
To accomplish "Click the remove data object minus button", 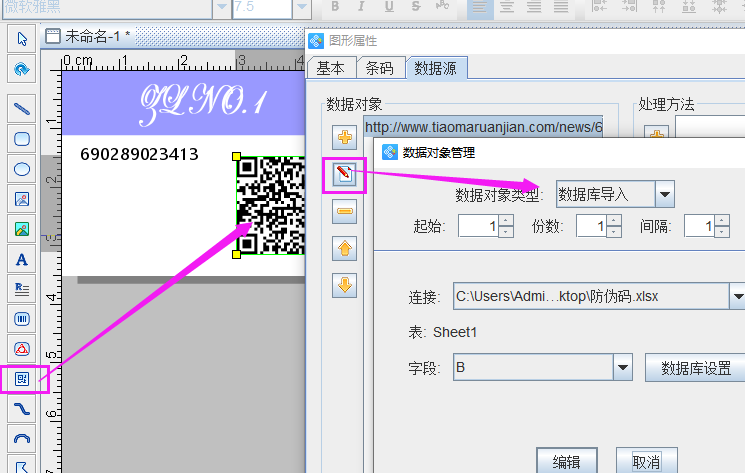I will [x=344, y=211].
